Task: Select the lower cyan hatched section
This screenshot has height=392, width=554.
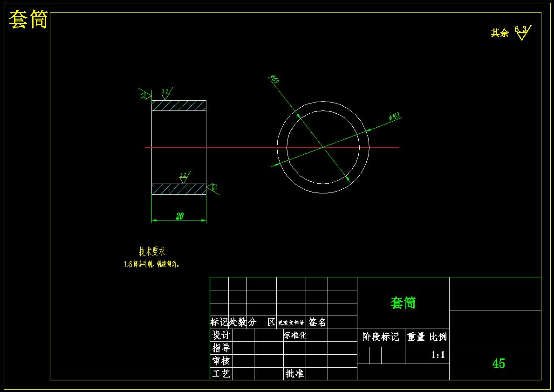Action: pyautogui.click(x=179, y=189)
